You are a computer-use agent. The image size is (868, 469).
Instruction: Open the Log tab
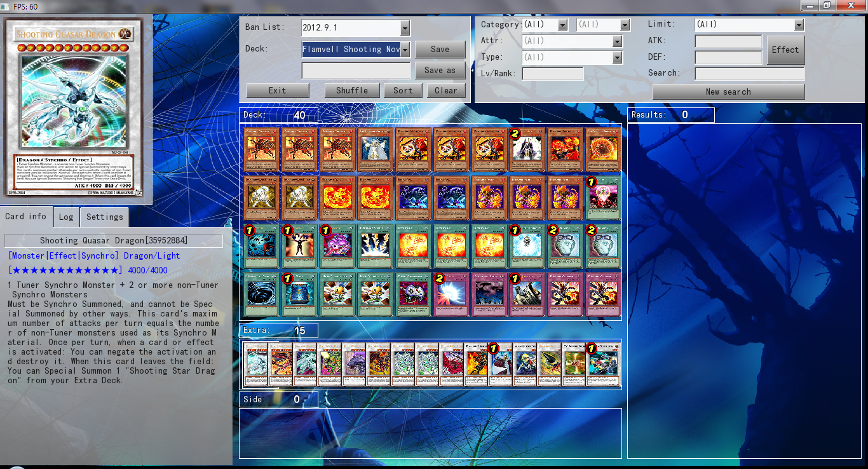(66, 217)
